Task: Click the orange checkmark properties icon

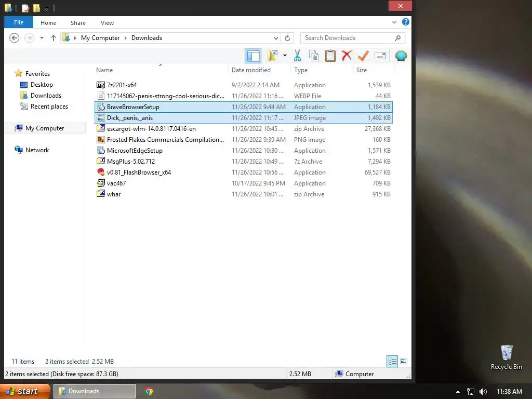Action: click(x=363, y=56)
